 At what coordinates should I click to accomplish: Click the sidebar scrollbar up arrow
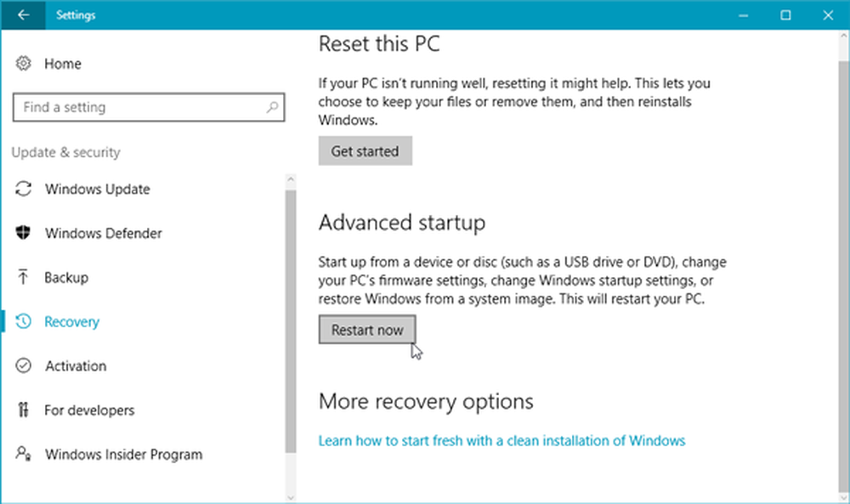pos(291,179)
